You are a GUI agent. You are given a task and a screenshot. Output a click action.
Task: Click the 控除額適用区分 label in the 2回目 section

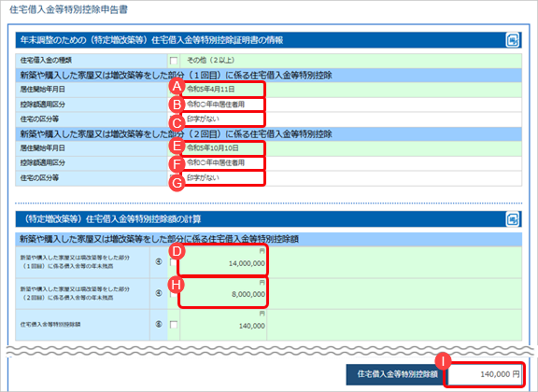(43, 163)
